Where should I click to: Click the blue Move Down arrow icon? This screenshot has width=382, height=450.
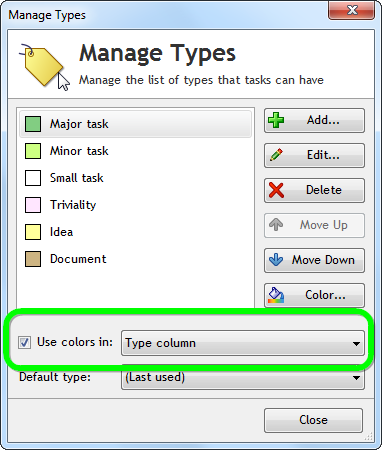276,260
